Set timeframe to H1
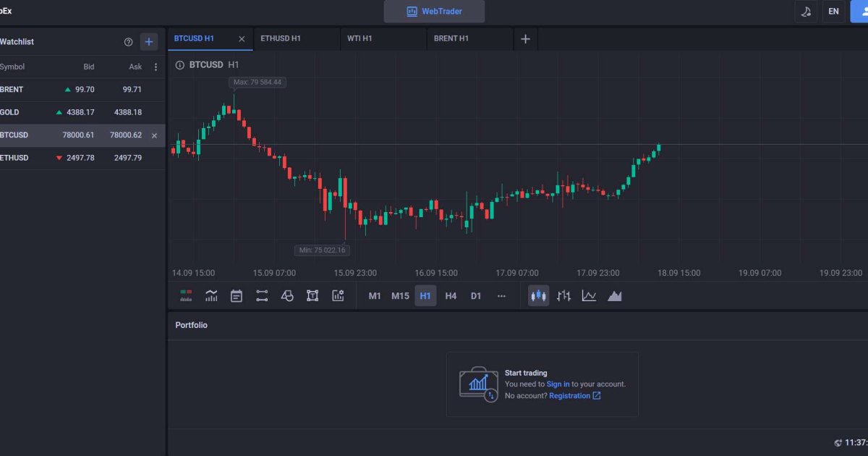The width and height of the screenshot is (868, 456). coord(425,295)
